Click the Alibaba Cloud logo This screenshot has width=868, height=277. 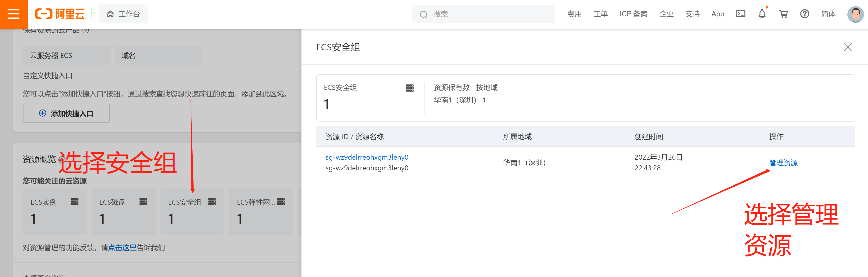(60, 14)
